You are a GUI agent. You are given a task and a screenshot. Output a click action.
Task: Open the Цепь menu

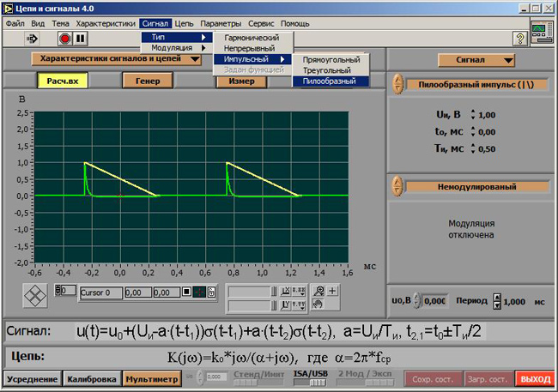tap(184, 24)
